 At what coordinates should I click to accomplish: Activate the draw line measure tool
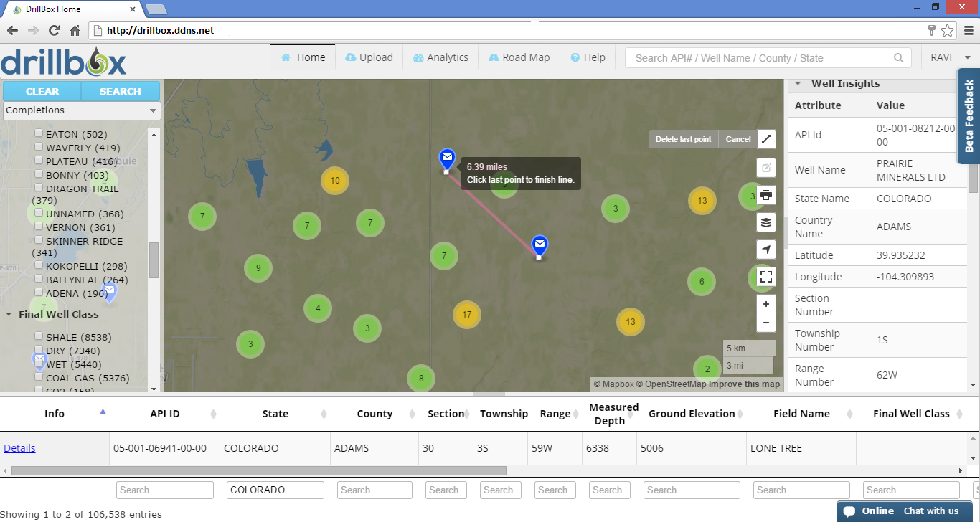(766, 139)
